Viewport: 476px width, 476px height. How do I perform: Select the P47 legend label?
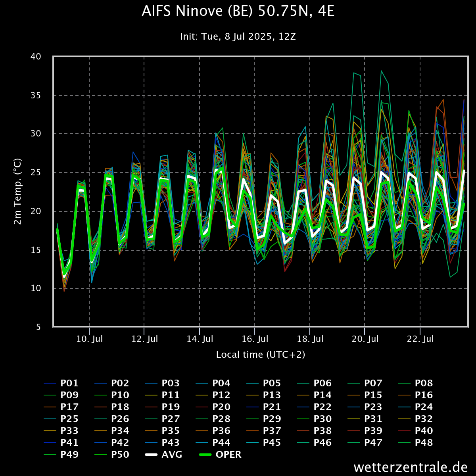365,443
